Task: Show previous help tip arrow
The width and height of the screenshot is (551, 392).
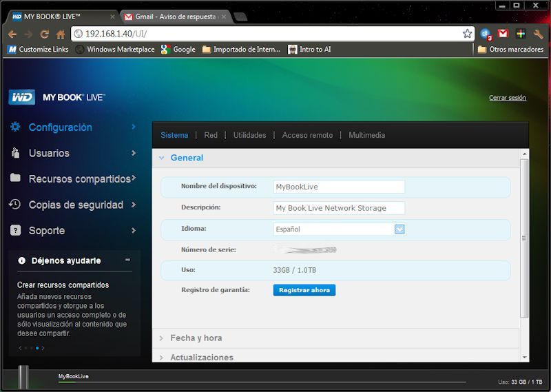Action: click(20, 348)
